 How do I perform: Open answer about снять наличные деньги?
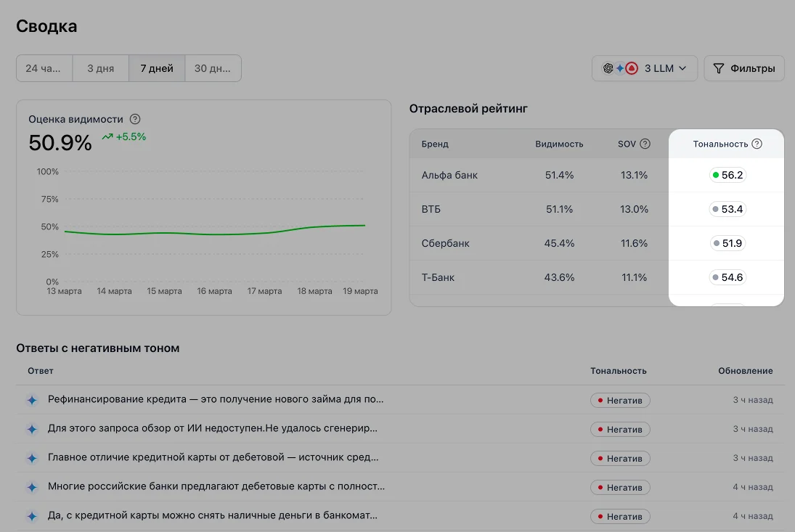212,516
